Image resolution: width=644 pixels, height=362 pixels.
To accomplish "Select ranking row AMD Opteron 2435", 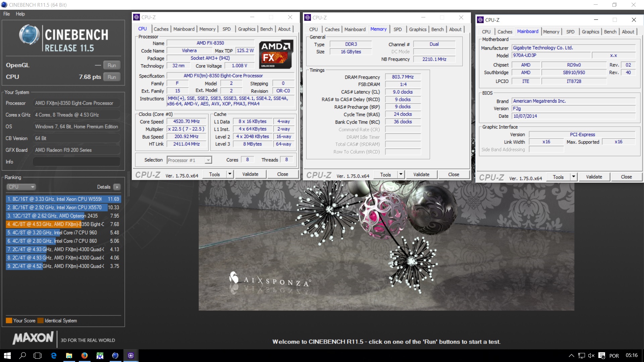I will 63,216.
